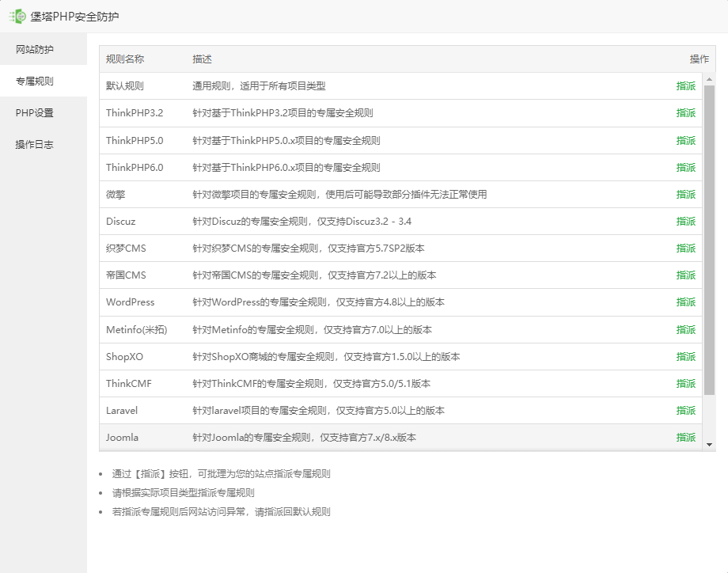This screenshot has height=573, width=728.
Task: Select the ThinkPHP5.0 rule name
Action: click(x=135, y=140)
